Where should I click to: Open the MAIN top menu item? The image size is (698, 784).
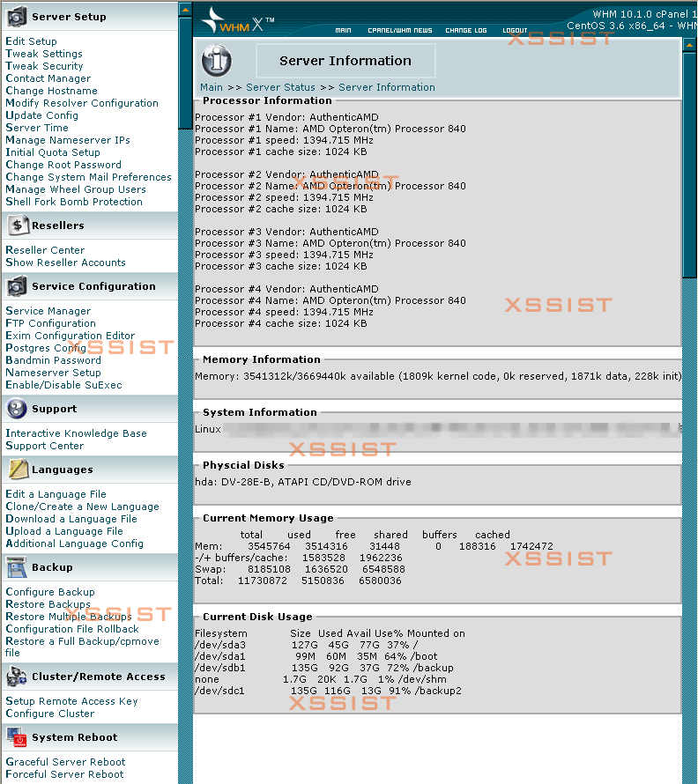[343, 31]
